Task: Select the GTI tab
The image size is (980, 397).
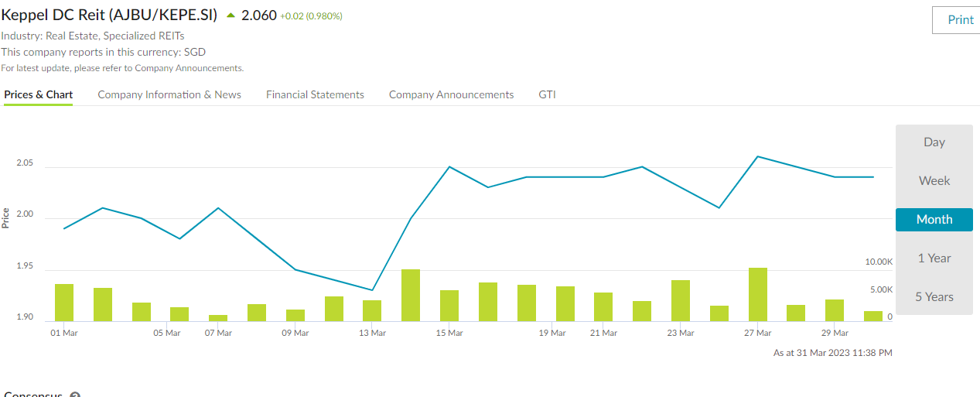Action: click(x=547, y=94)
